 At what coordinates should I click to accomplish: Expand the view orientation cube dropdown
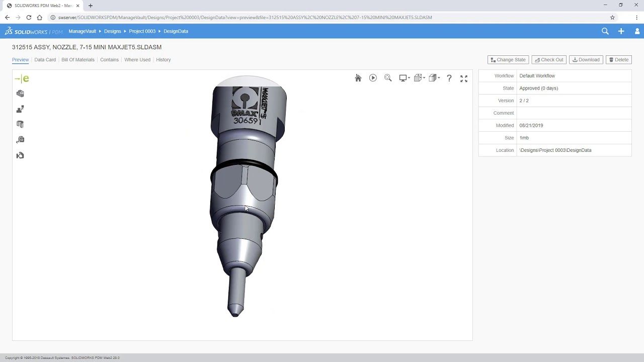[419, 78]
